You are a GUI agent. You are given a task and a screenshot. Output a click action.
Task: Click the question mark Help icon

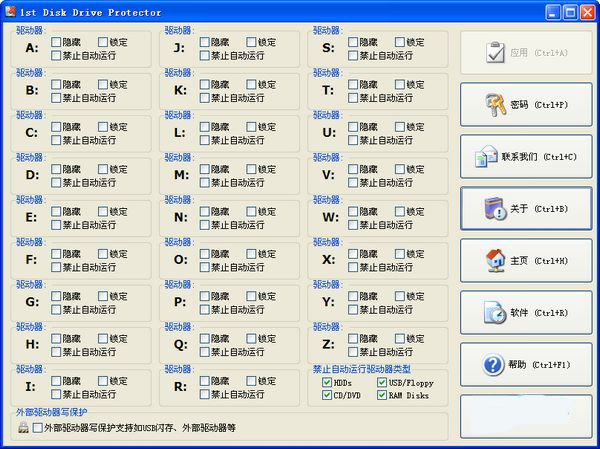pyautogui.click(x=493, y=365)
